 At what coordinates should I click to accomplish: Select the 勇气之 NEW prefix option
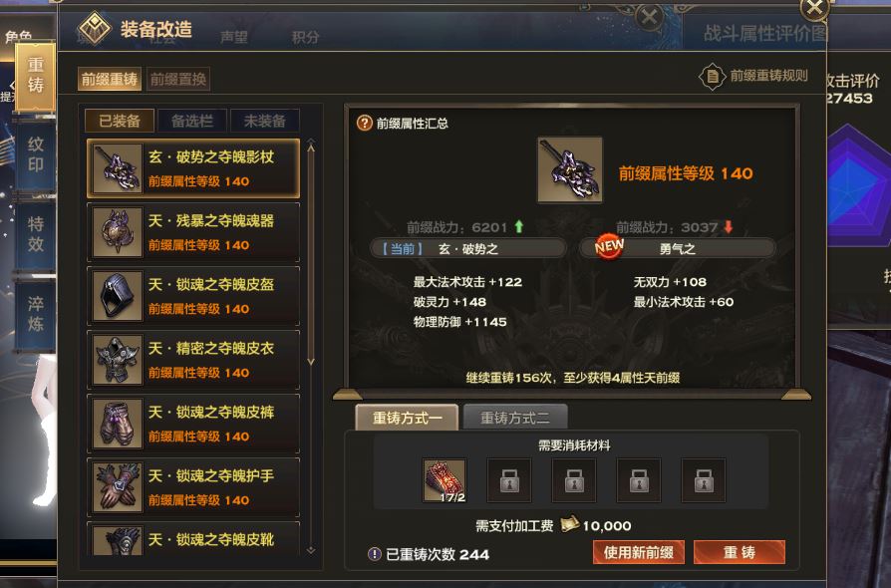(678, 249)
